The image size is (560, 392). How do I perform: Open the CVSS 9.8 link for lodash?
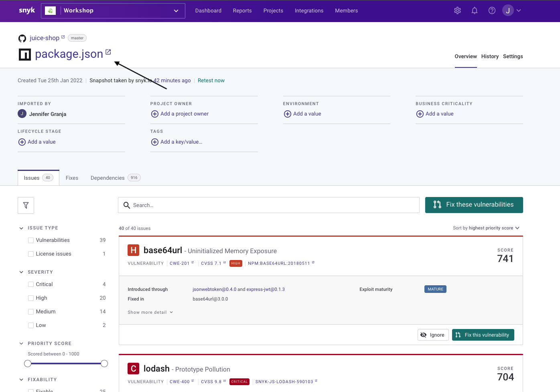point(213,382)
